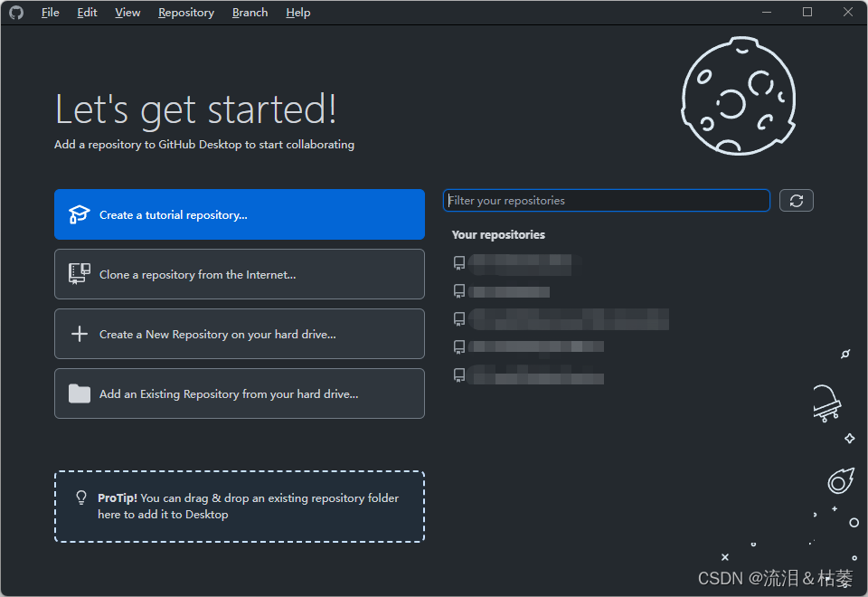Click the ProTip lightbulb icon
Viewport: 868px width, 597px height.
coord(81,497)
